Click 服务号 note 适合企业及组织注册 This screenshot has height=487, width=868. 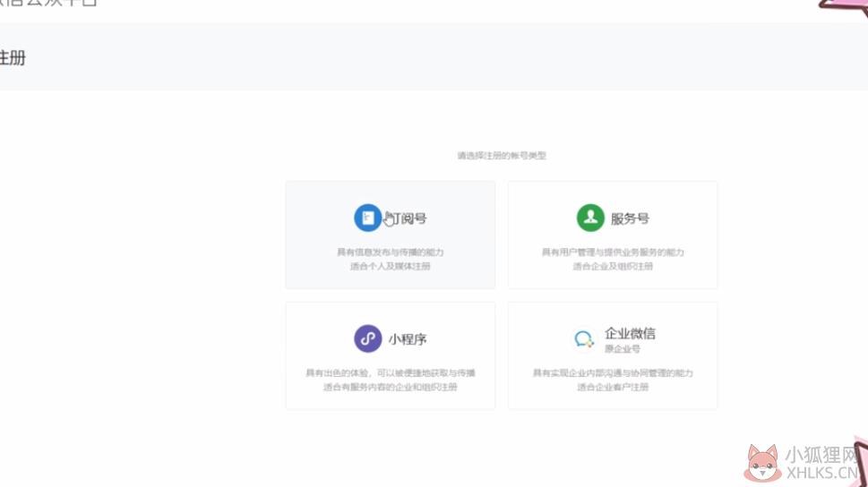pos(613,266)
